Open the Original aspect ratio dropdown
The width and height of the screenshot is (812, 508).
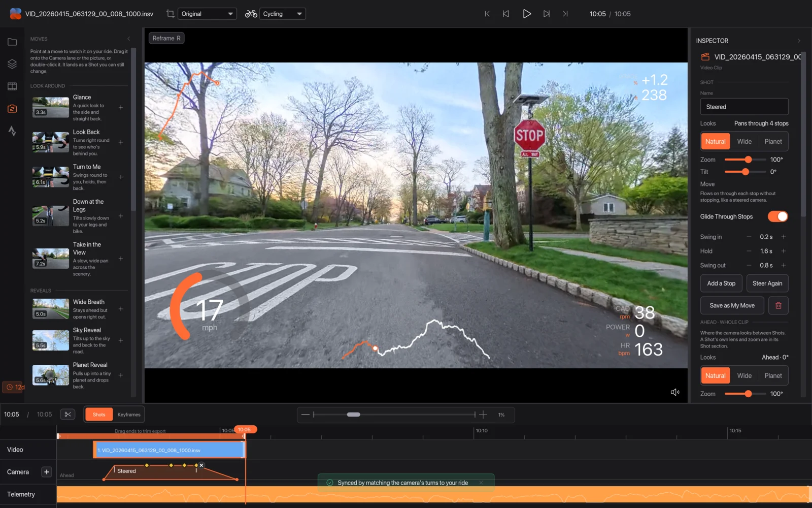click(x=208, y=14)
